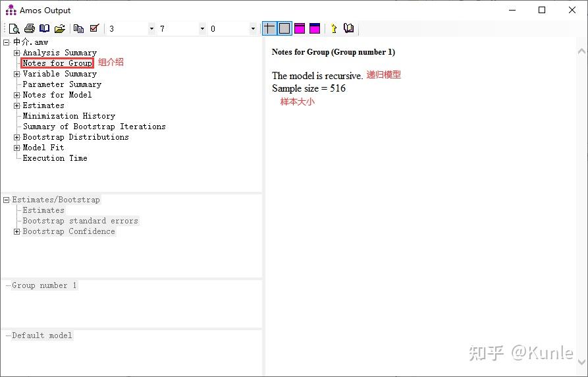The width and height of the screenshot is (588, 377).
Task: Select Variable Summary tree item
Action: pos(60,74)
